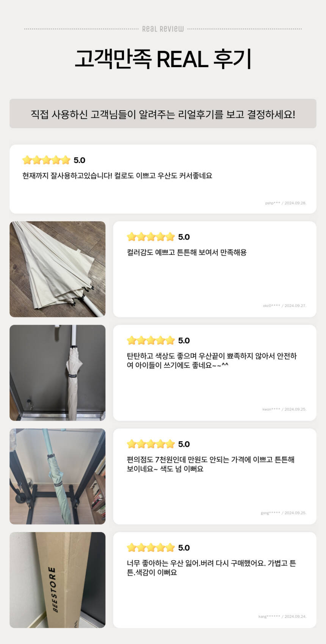Open the mint umbrella review photo
This screenshot has width=326, height=644.
(58, 476)
